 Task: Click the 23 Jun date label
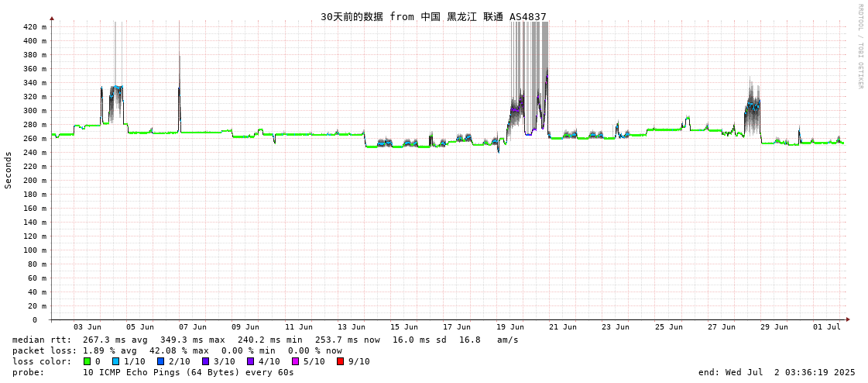[x=616, y=327]
